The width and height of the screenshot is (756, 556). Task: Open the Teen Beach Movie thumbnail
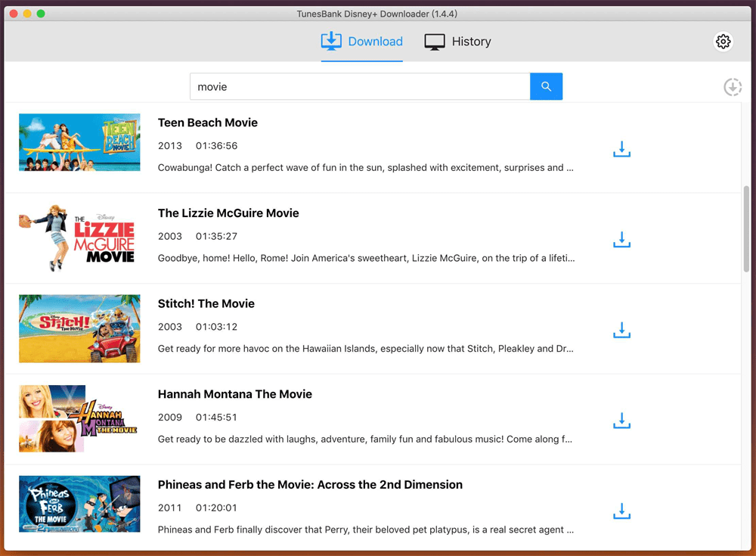79,142
